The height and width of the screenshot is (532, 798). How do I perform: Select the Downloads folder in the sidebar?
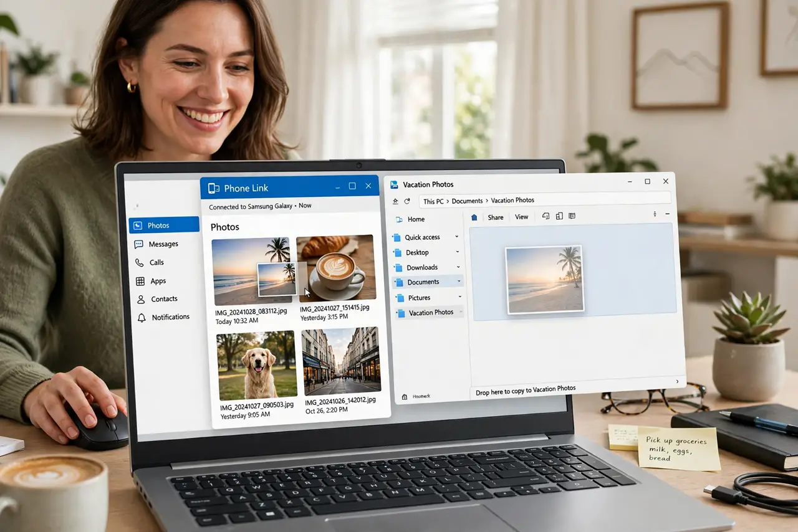click(416, 267)
